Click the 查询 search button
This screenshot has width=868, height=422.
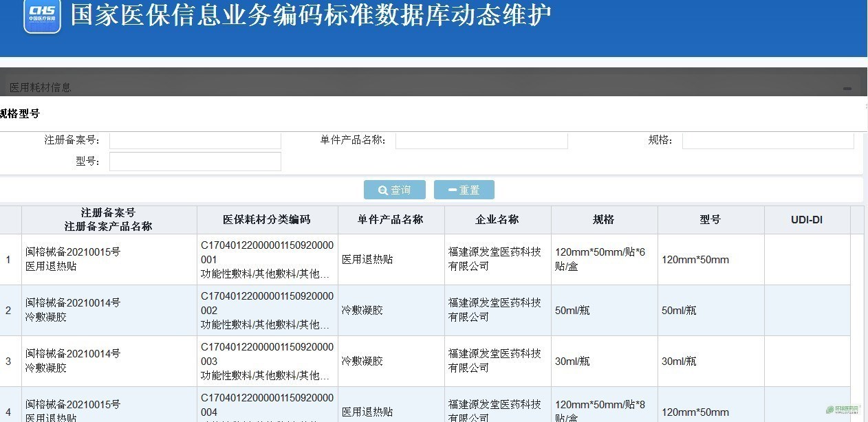click(394, 190)
